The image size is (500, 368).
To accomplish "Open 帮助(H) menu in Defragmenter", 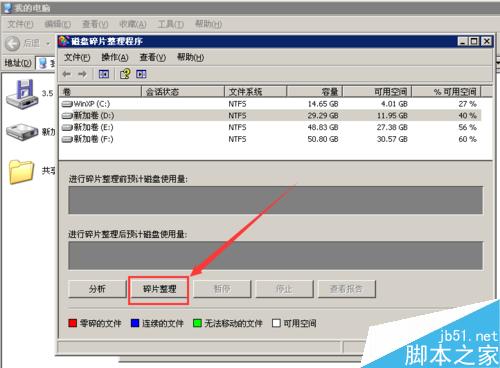I will (190, 57).
